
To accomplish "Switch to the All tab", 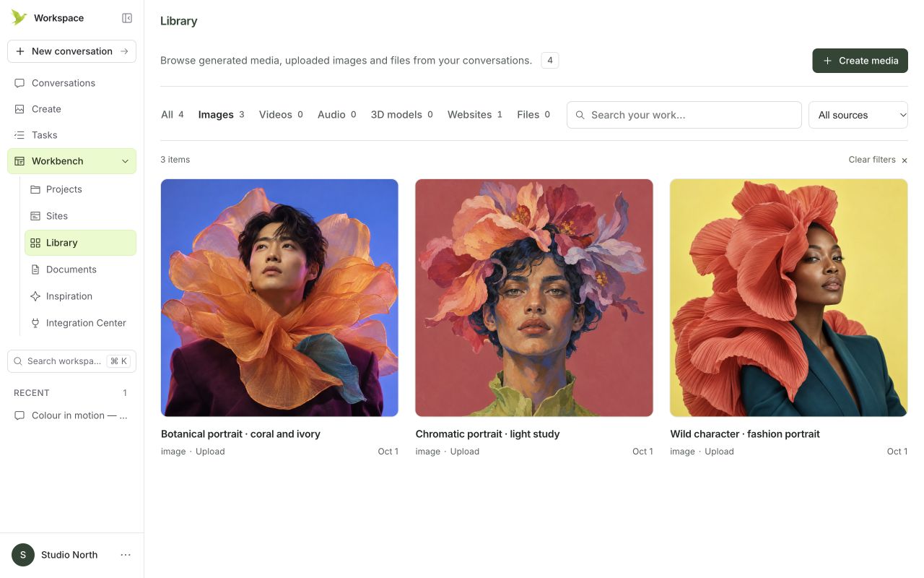I will coord(173,115).
